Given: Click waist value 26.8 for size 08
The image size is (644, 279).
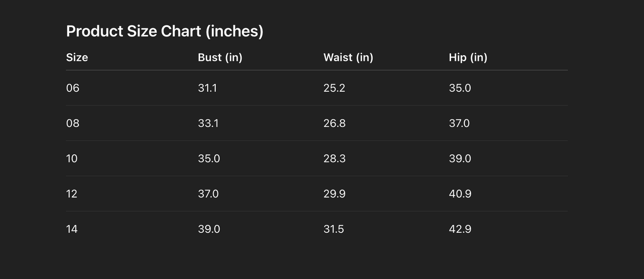Looking at the screenshot, I should [x=334, y=123].
